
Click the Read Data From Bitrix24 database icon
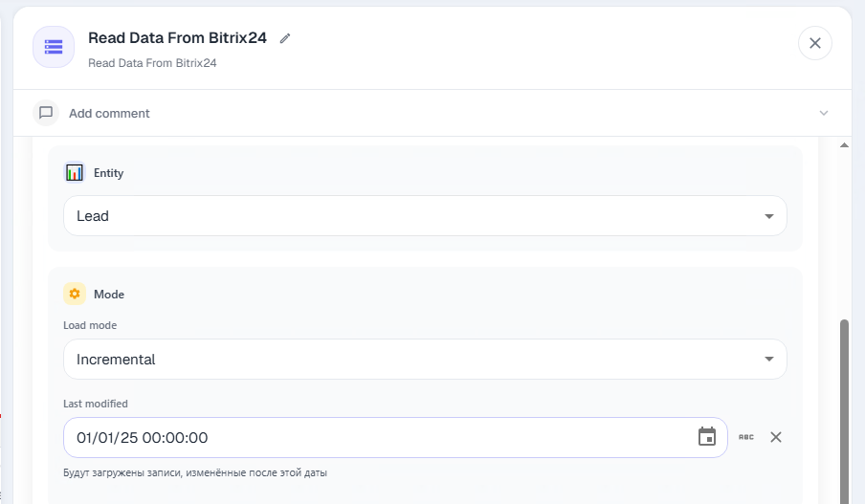click(x=54, y=47)
